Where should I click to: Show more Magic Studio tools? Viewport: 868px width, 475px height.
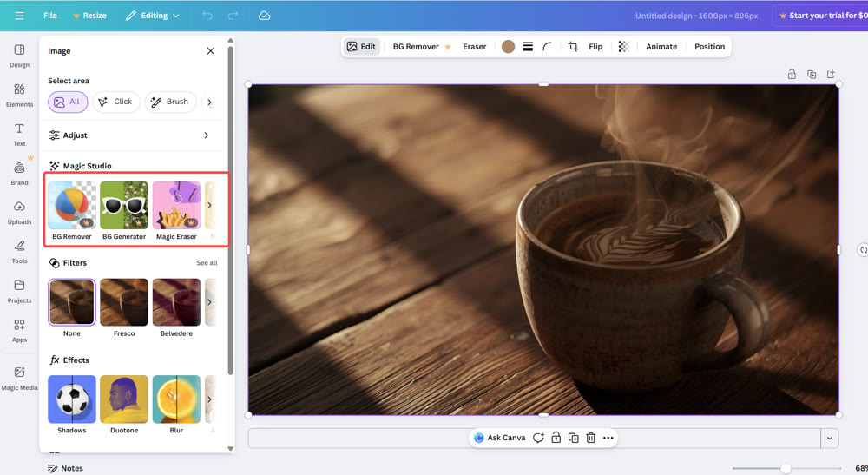tap(209, 205)
